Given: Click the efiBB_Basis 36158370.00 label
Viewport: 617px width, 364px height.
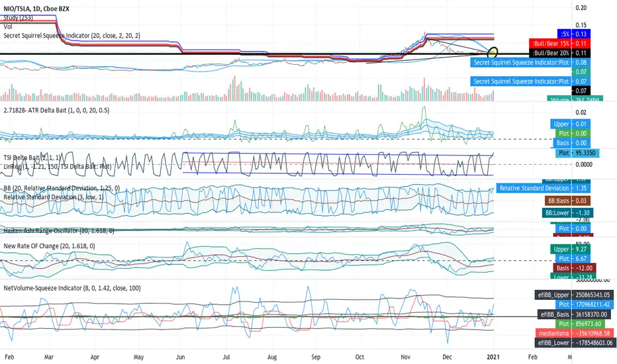Looking at the screenshot, I should pyautogui.click(x=575, y=314).
